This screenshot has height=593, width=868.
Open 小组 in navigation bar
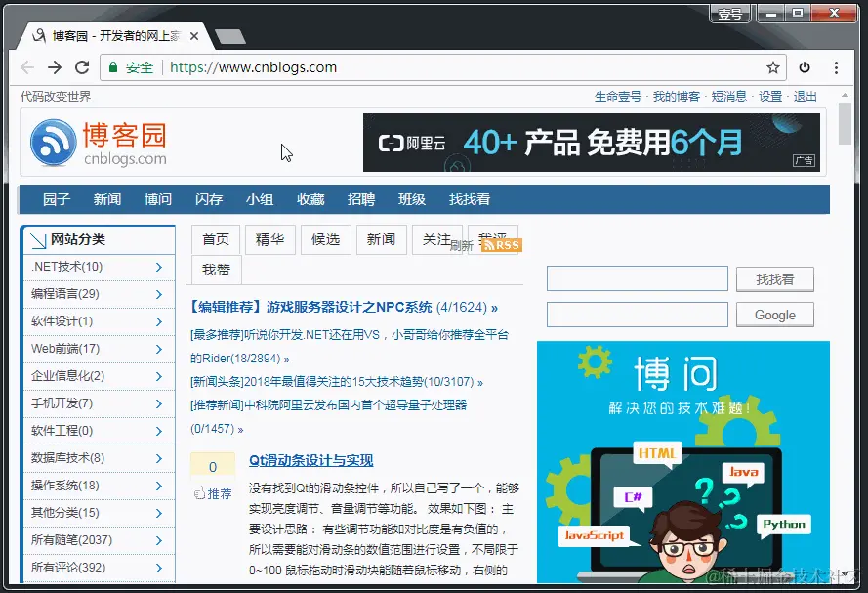260,199
